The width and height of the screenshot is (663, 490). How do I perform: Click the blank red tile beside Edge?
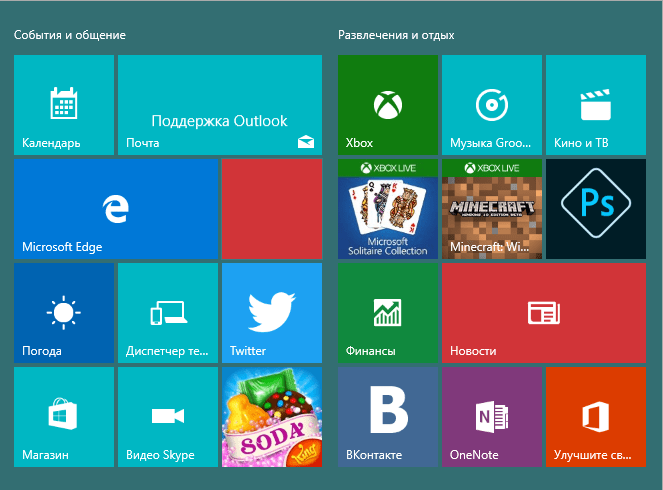pyautogui.click(x=272, y=209)
